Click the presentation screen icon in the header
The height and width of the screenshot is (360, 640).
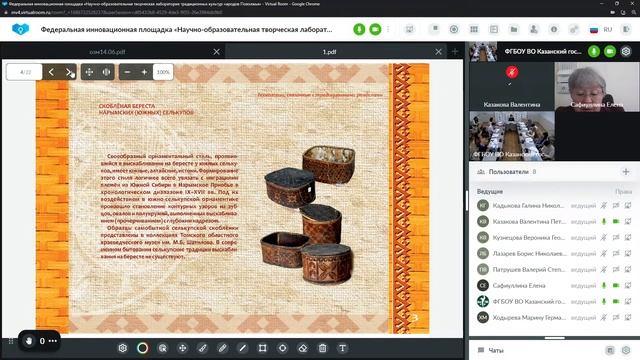409,29
